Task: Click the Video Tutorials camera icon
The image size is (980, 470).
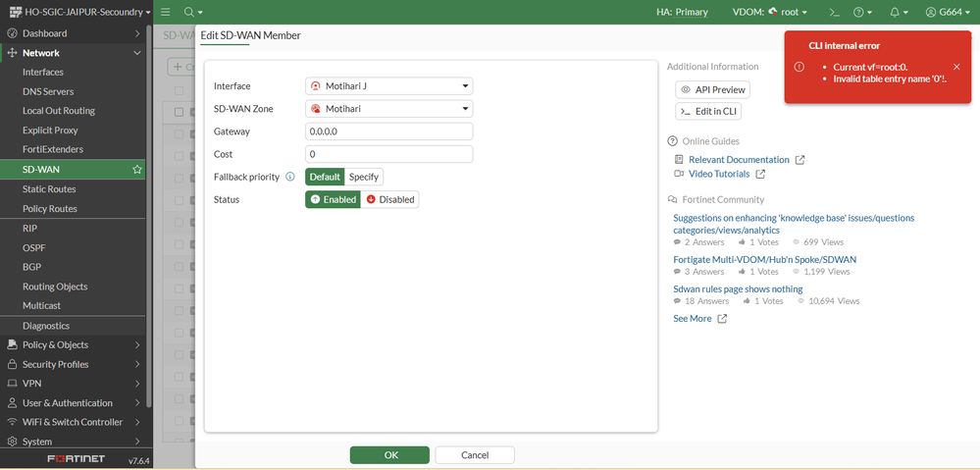Action: [x=679, y=175]
